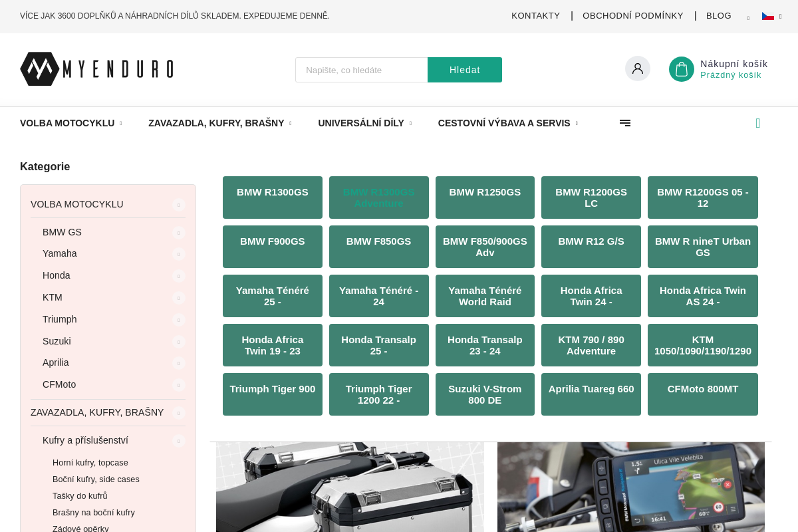Select Honda Africa Twin 24 - tile

coord(591,296)
